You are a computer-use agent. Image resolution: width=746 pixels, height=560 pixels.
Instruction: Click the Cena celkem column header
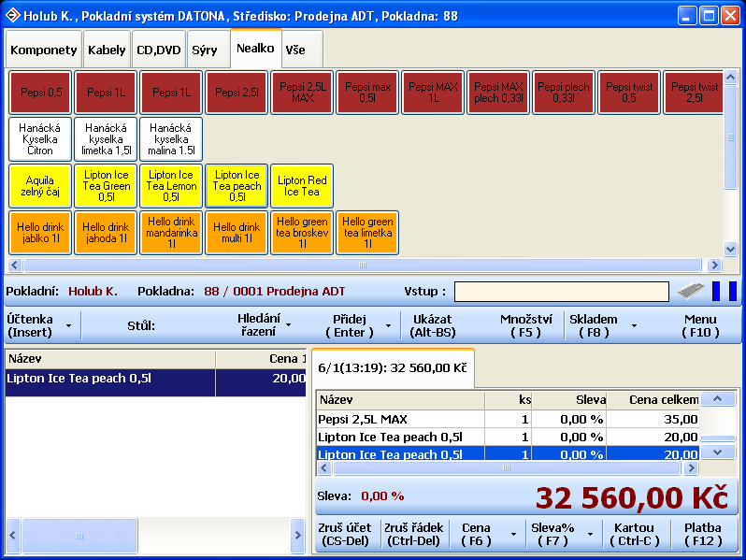coord(653,399)
